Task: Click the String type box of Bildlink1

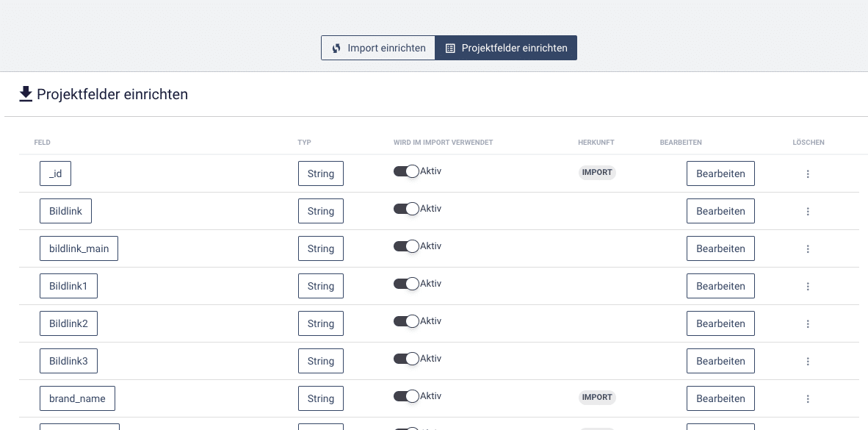Action: tap(320, 286)
